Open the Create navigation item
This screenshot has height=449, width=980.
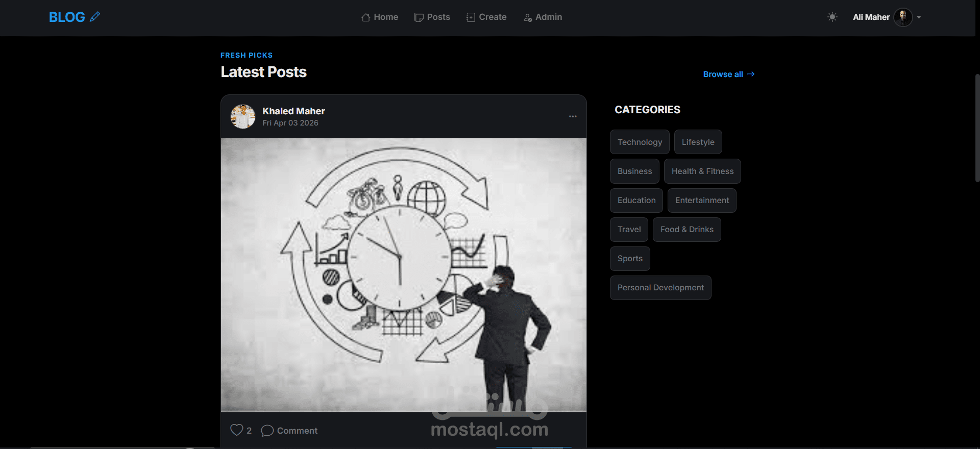pos(486,17)
